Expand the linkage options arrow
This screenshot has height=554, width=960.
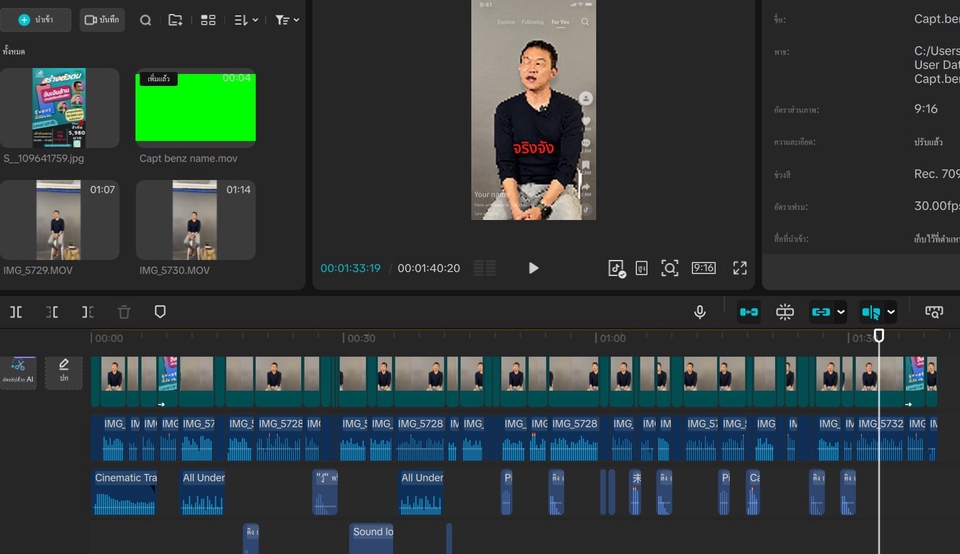841,312
